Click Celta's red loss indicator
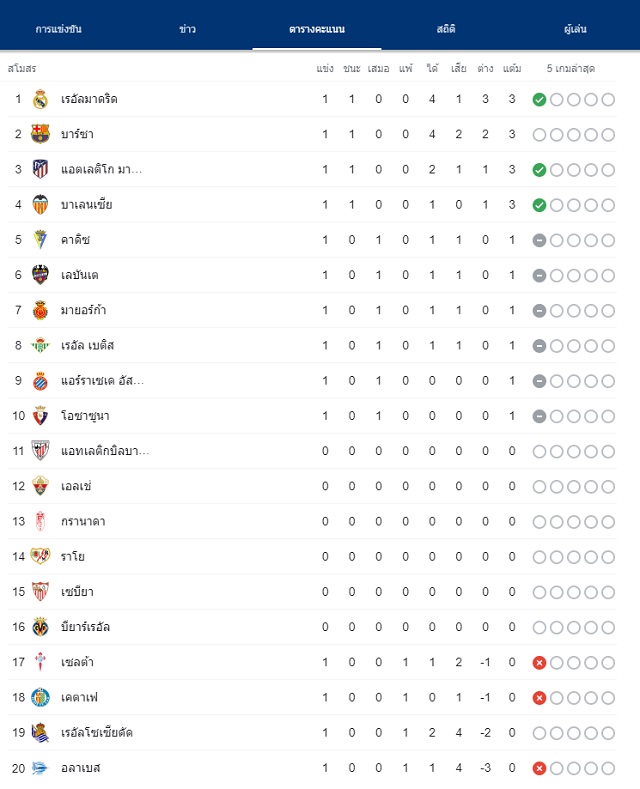The height and width of the screenshot is (789, 640). 539,663
